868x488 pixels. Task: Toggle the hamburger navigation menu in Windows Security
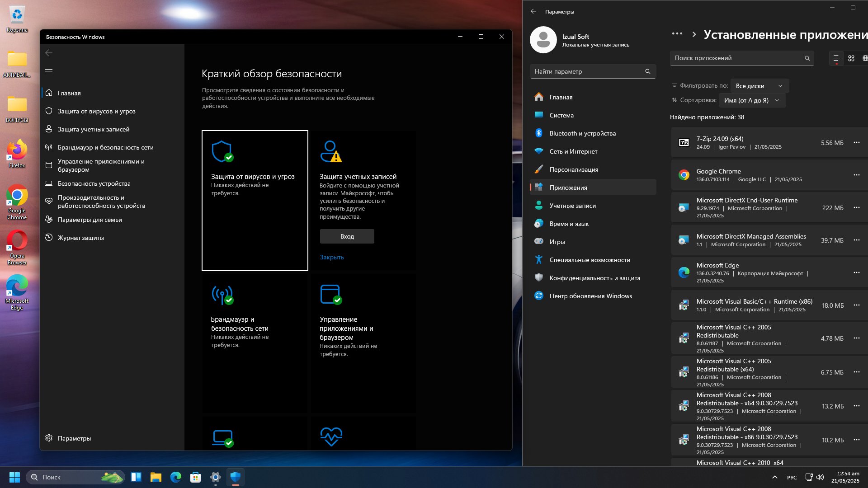tap(49, 71)
